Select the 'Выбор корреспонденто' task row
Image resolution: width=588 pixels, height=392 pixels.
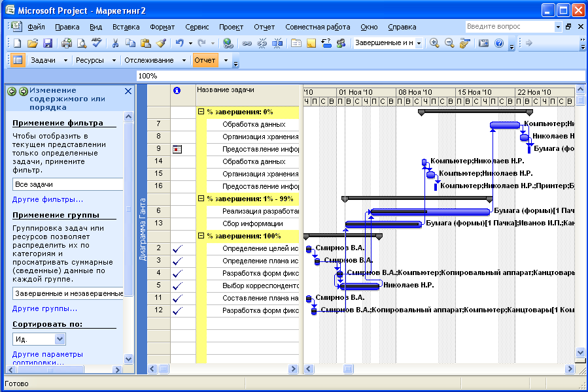click(x=252, y=286)
